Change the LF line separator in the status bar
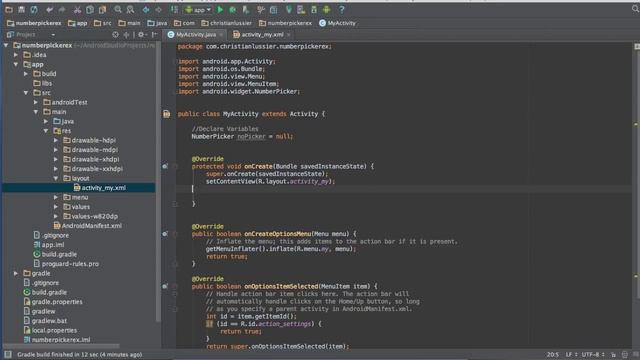Image resolution: width=640 pixels, height=360 pixels. pyautogui.click(x=571, y=354)
